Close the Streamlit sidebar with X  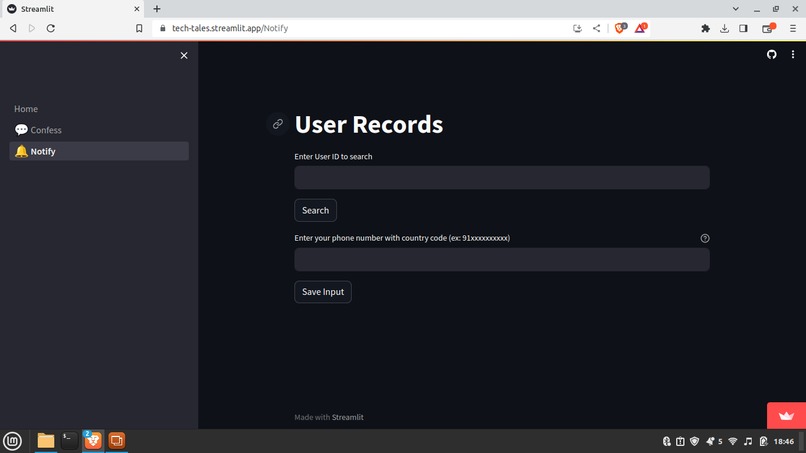tap(184, 56)
